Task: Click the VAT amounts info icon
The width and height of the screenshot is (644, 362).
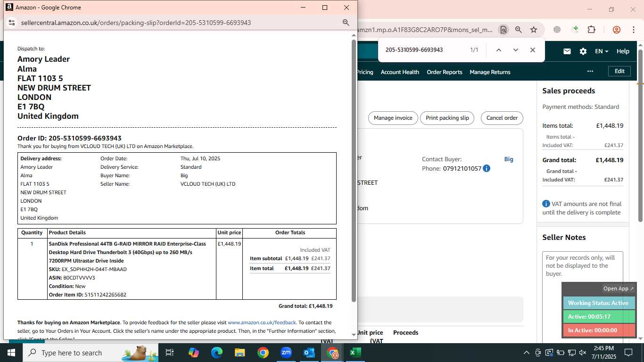Action: 546,204
